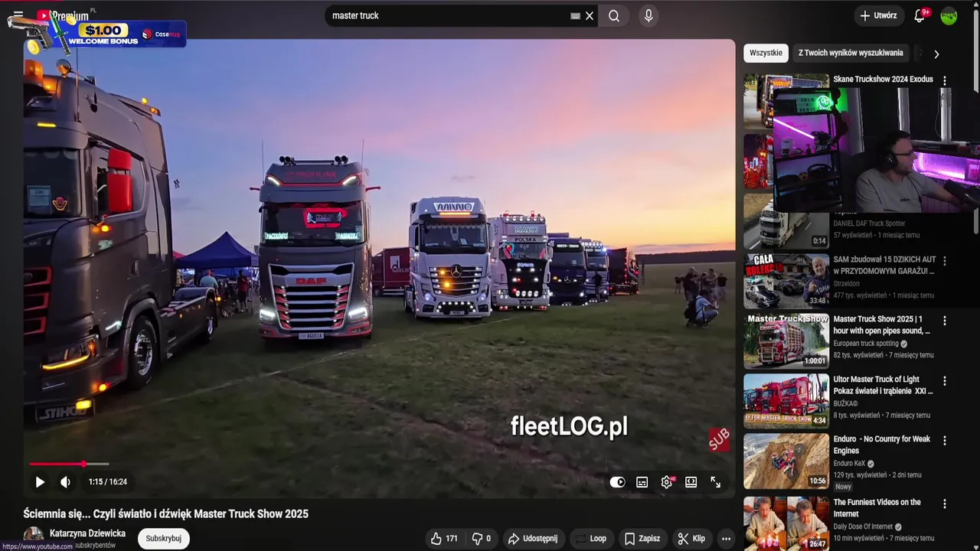Clear the search field text
Screen dimensions: 980x551
click(590, 15)
